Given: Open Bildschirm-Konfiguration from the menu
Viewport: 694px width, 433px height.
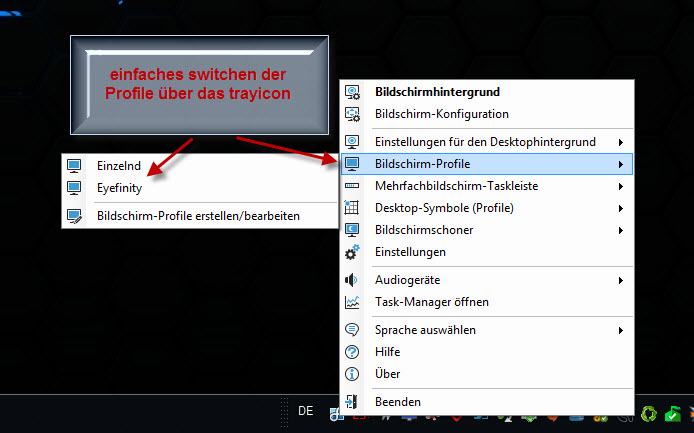Looking at the screenshot, I should [x=487, y=114].
